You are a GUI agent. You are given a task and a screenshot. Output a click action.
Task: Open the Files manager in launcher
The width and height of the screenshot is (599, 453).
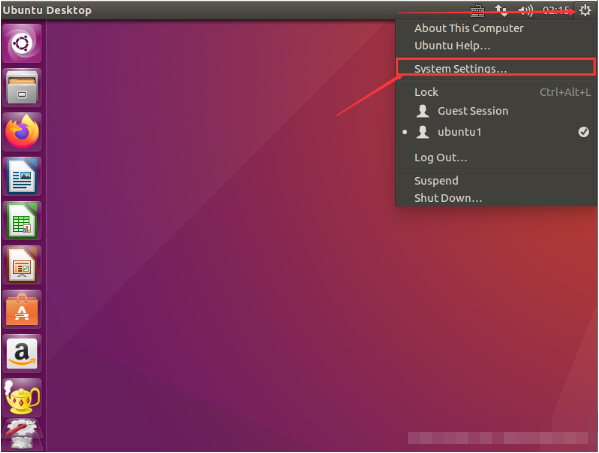(x=22, y=87)
